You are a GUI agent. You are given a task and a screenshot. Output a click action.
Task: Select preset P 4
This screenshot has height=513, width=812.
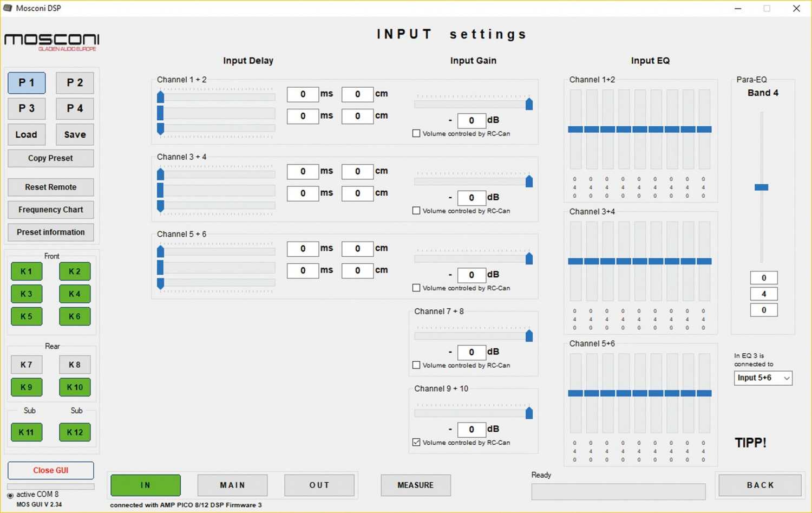tap(75, 108)
